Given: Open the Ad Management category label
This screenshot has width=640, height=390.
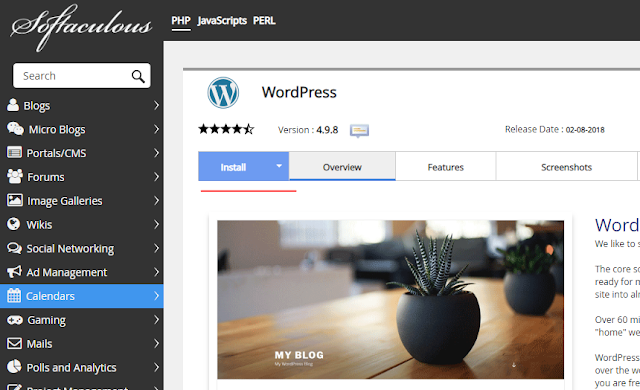Looking at the screenshot, I should [67, 272].
